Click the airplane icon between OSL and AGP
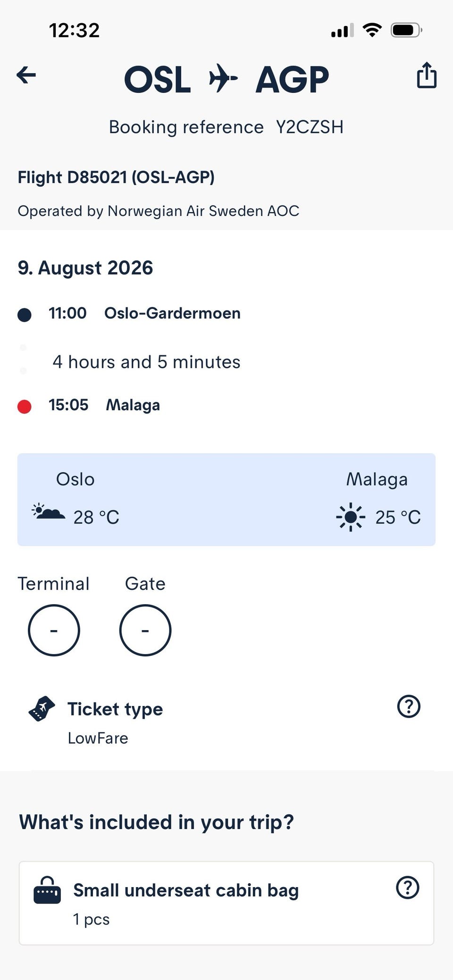Image resolution: width=453 pixels, height=980 pixels. [223, 78]
